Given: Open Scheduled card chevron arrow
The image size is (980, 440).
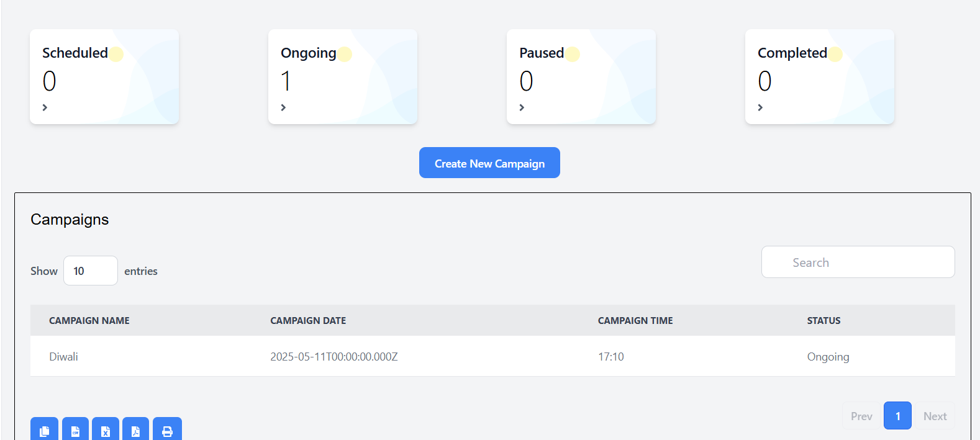Looking at the screenshot, I should tap(45, 107).
